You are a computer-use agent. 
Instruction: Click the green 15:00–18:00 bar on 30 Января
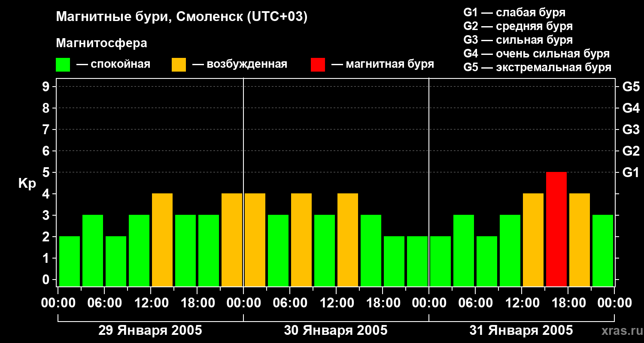371,250
